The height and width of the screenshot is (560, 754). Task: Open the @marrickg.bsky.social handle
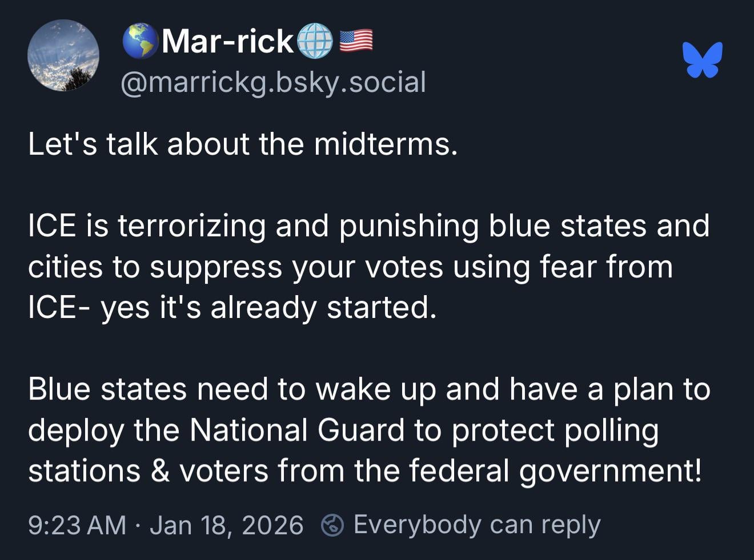pos(273,82)
